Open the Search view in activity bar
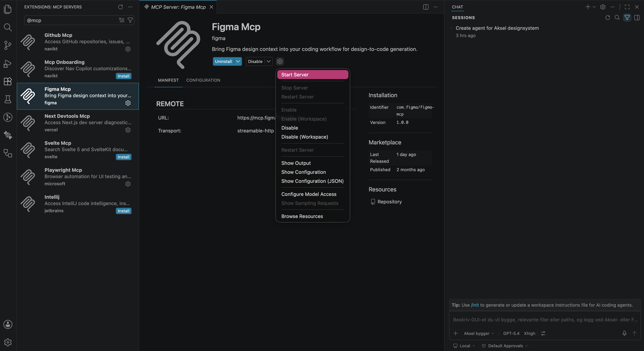Viewport: 644px width, 351px height. pyautogui.click(x=8, y=27)
